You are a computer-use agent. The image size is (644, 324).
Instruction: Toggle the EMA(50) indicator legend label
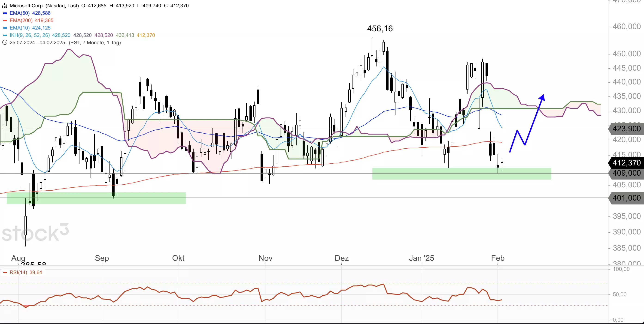pos(19,13)
